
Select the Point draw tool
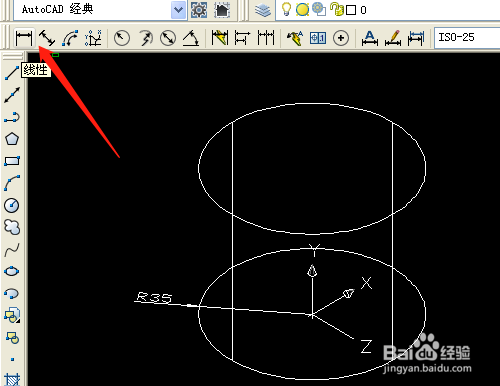12,359
